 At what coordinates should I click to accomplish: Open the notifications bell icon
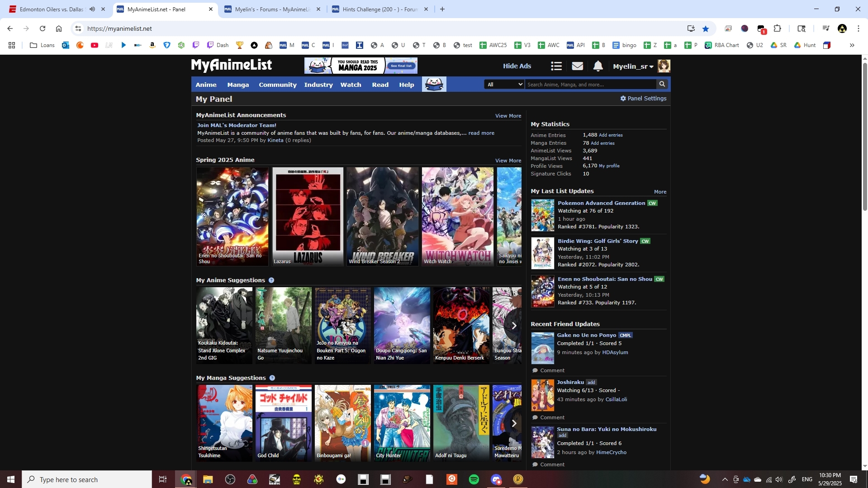pos(598,66)
